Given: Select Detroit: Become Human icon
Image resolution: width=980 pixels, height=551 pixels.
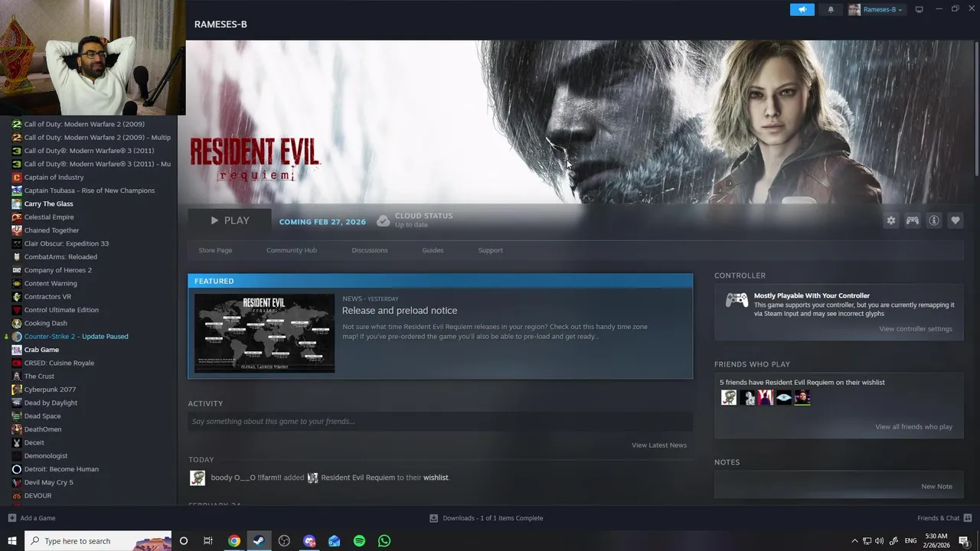Looking at the screenshot, I should point(17,469).
